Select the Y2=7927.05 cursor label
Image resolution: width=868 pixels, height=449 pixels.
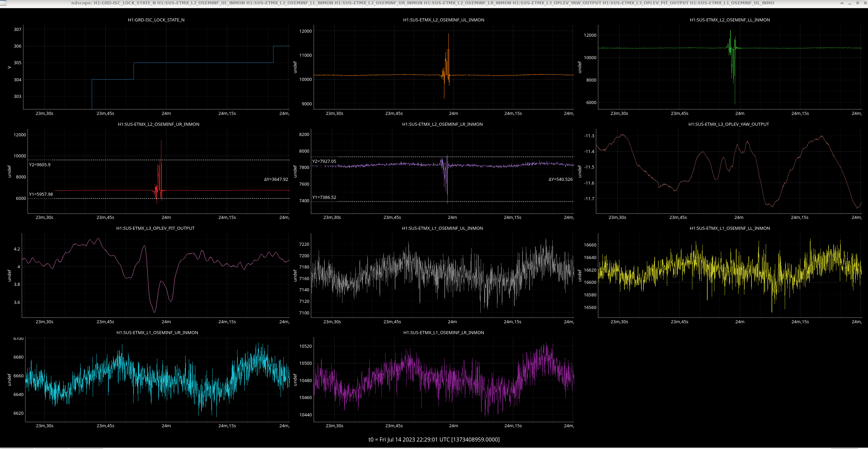point(324,161)
